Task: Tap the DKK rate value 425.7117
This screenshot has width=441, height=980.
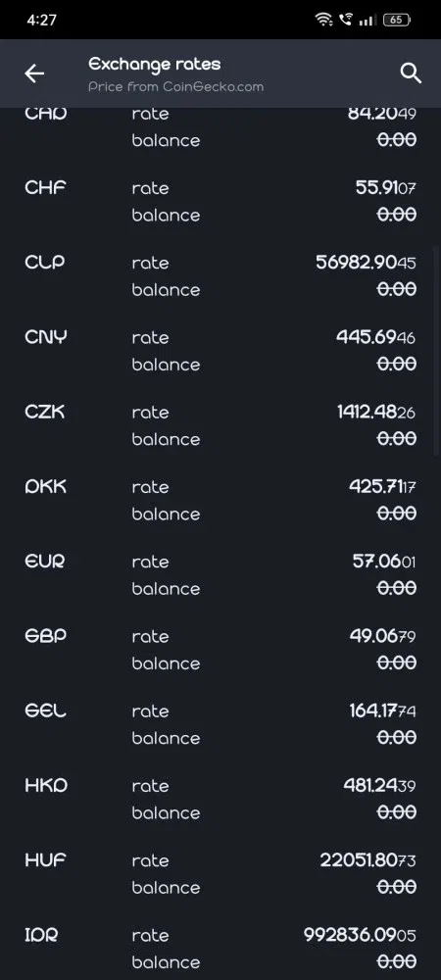Action: pyautogui.click(x=382, y=487)
